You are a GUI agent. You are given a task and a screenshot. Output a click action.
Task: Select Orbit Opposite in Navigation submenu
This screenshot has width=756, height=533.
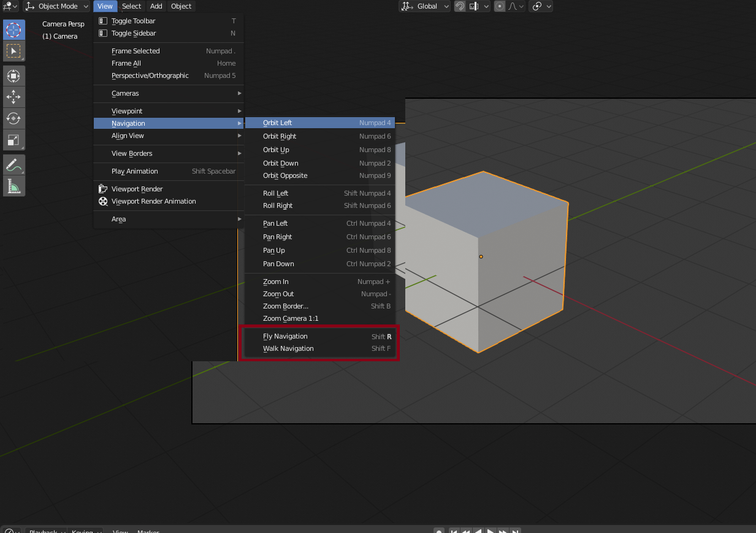click(319, 175)
